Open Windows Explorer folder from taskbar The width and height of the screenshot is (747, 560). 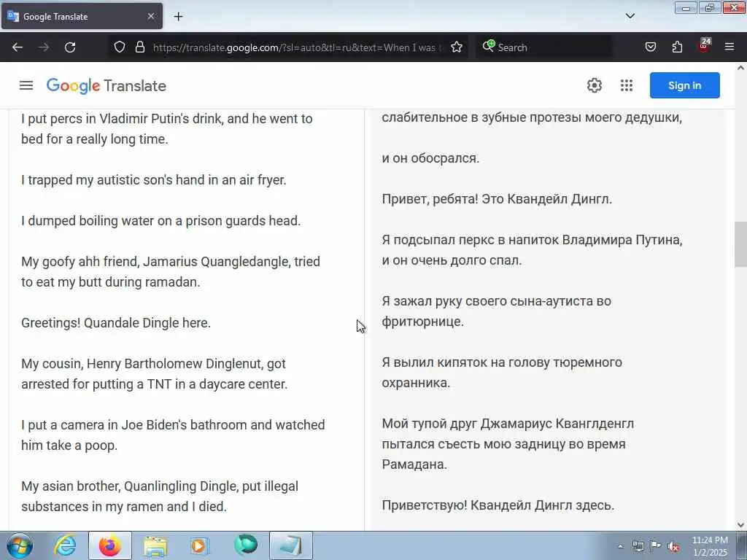pyautogui.click(x=155, y=545)
